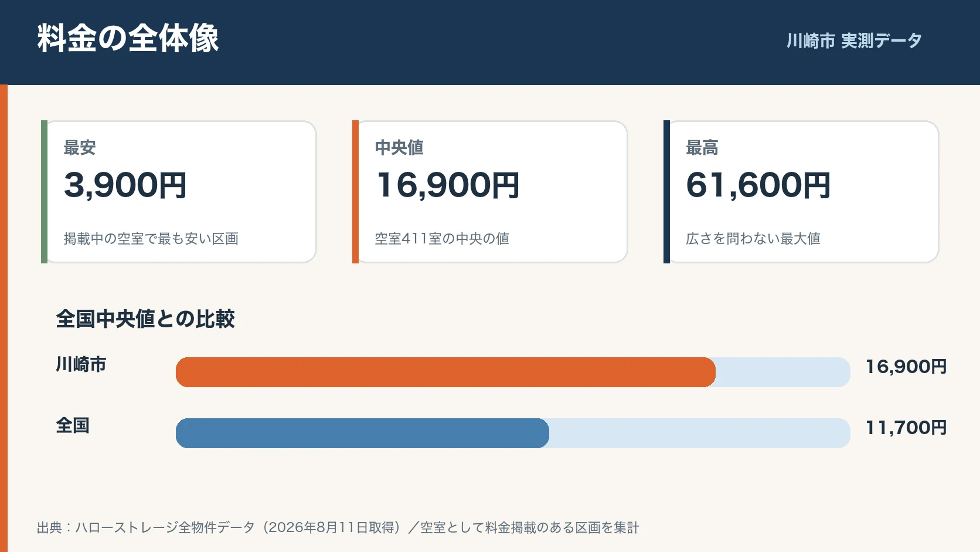Image resolution: width=980 pixels, height=552 pixels.
Task: Click the 16,900円 value beside the bar
Action: pos(906,367)
